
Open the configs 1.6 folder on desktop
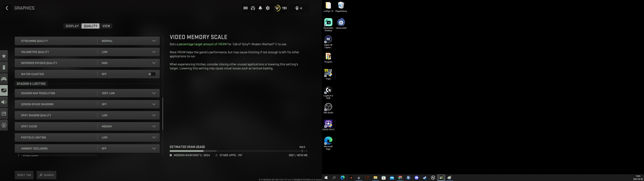pos(328,7)
